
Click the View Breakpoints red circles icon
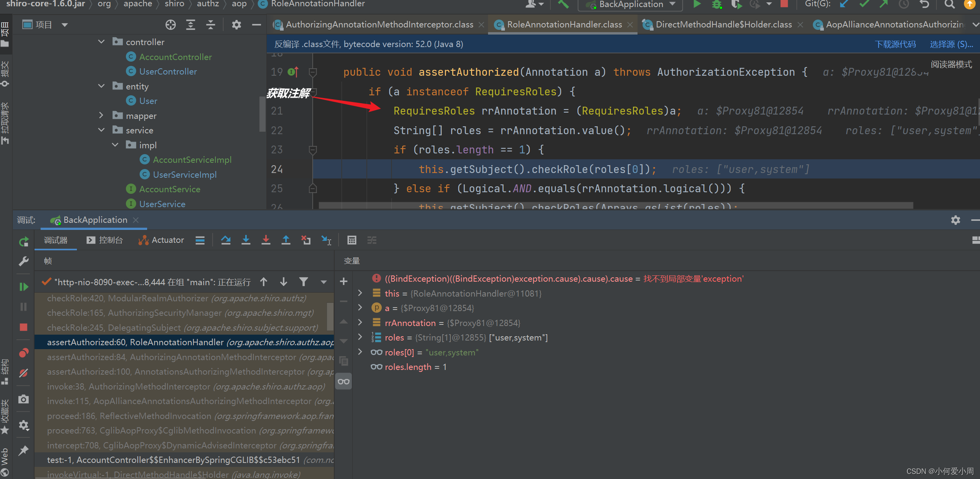(24, 353)
